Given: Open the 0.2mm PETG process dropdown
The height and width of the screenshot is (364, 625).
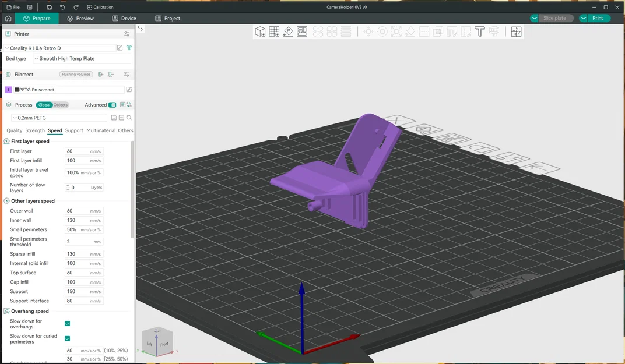Looking at the screenshot, I should (x=59, y=118).
